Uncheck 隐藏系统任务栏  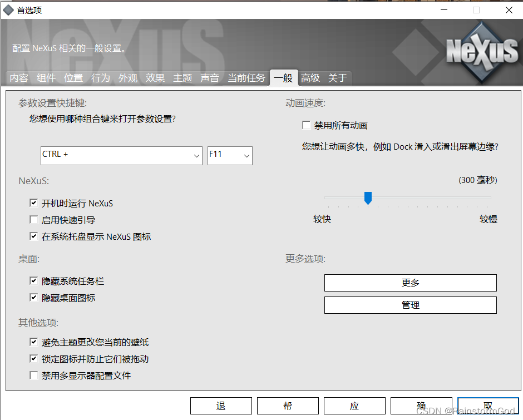34,281
